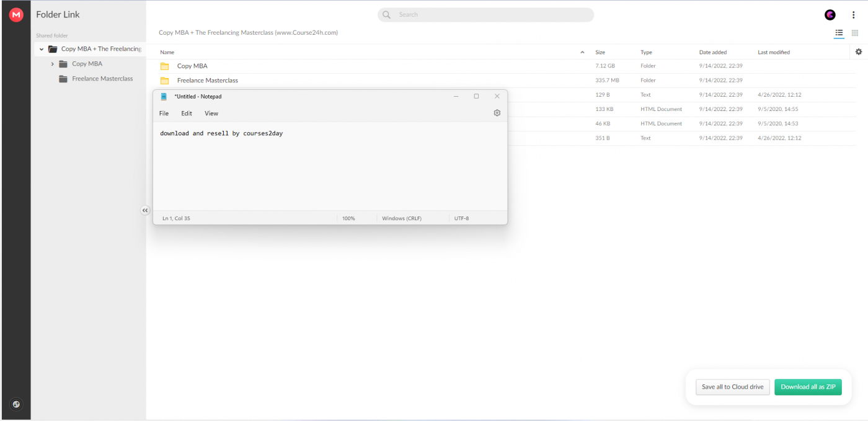Click the Freelance Masterclass tree folder icon
Screen dimensions: 868x421
pyautogui.click(x=63, y=79)
